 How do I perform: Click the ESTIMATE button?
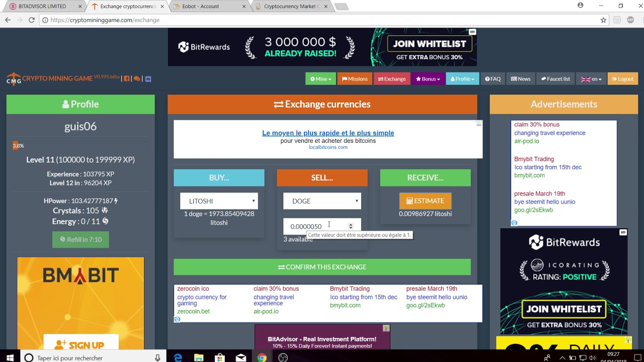point(425,201)
